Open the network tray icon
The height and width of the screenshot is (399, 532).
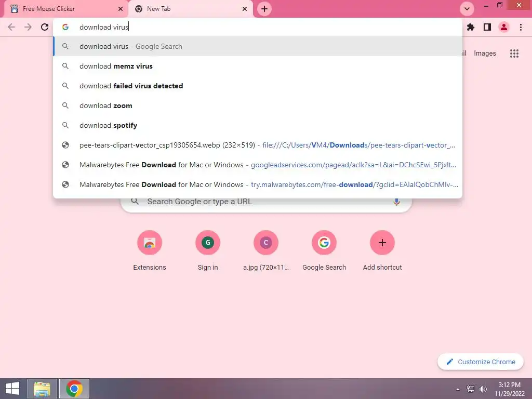(x=470, y=389)
